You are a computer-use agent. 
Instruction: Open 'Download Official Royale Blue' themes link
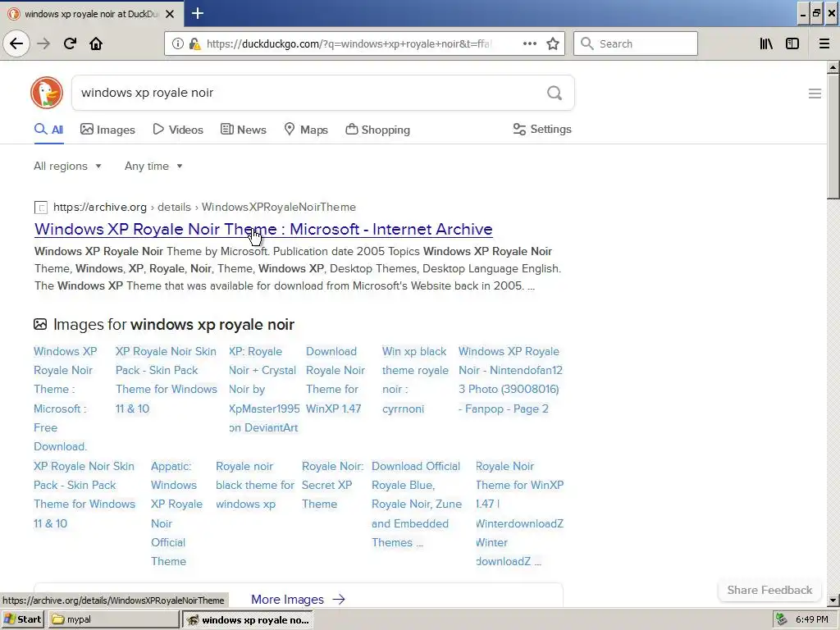[417, 504]
